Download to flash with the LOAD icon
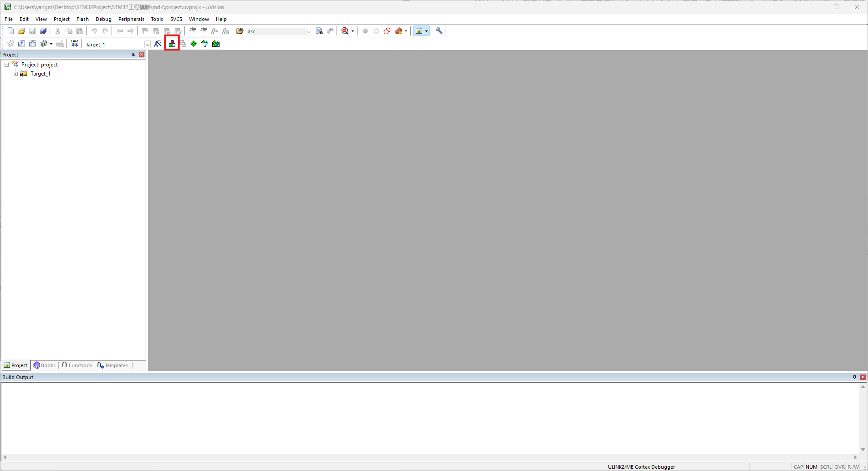 tap(75, 44)
